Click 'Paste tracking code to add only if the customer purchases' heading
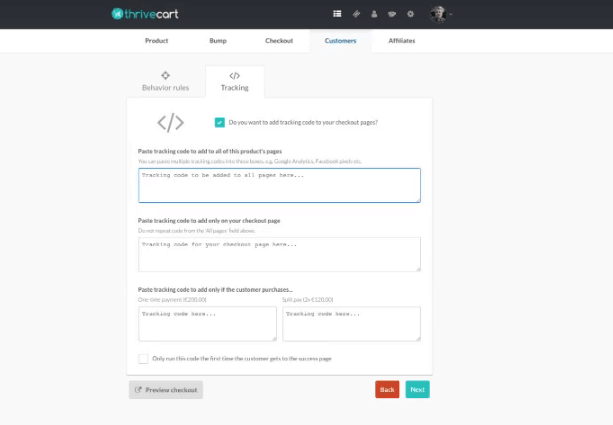 [x=215, y=290]
